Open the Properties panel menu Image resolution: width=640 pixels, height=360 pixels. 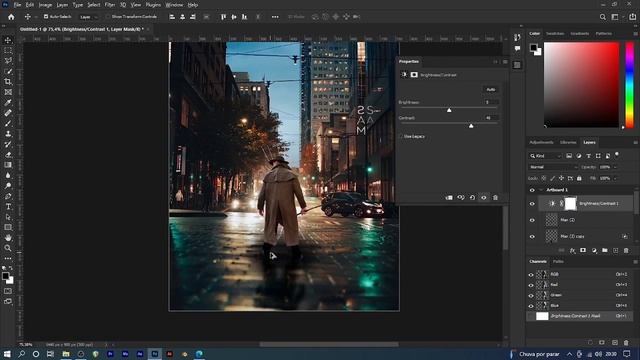(x=505, y=62)
